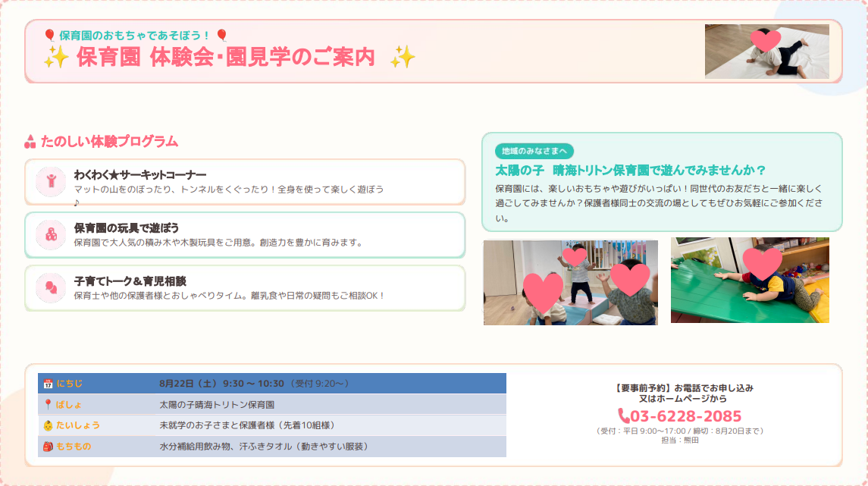
Task: Click the baby face icon beside たいしょう
Action: [x=49, y=425]
